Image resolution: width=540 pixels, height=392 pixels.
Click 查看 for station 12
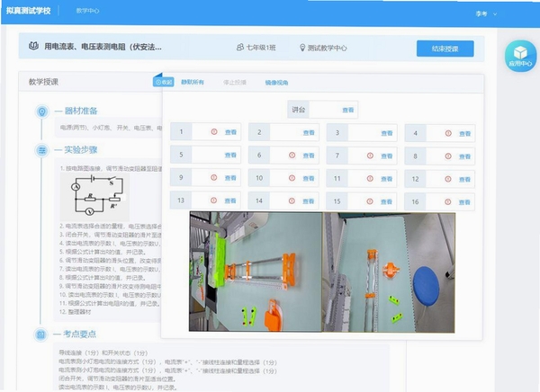(x=464, y=179)
